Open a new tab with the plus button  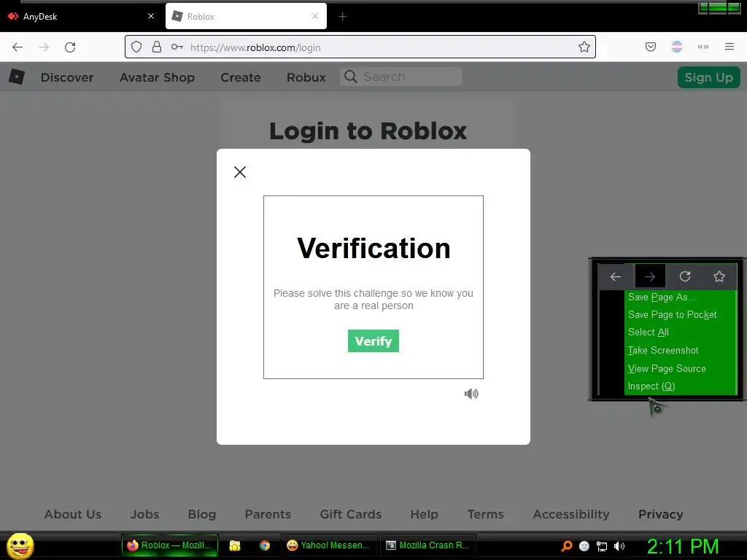point(343,17)
